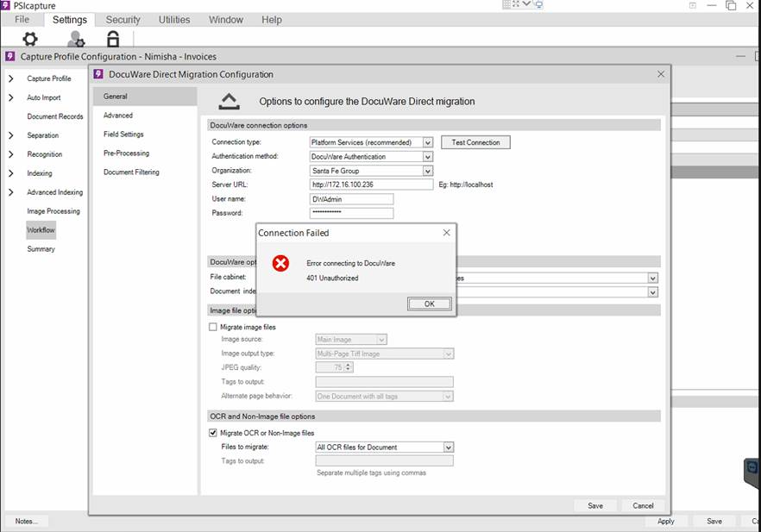Click the gear settings icon in ribbon

point(30,38)
